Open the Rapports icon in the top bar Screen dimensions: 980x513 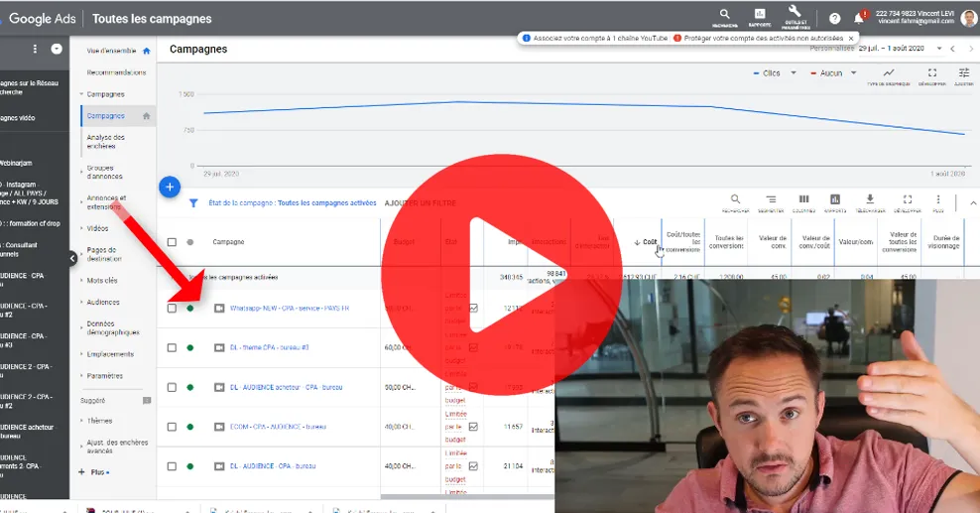click(x=760, y=14)
